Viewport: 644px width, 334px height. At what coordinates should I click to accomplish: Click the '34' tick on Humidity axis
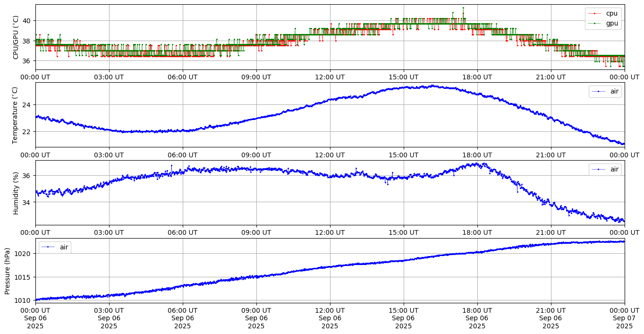[28, 203]
